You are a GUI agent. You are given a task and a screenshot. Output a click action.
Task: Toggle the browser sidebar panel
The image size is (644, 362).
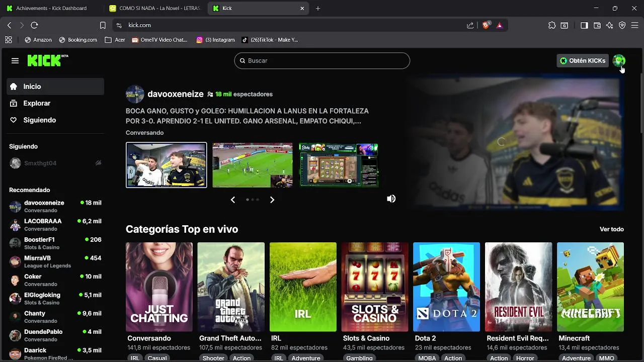click(x=584, y=25)
